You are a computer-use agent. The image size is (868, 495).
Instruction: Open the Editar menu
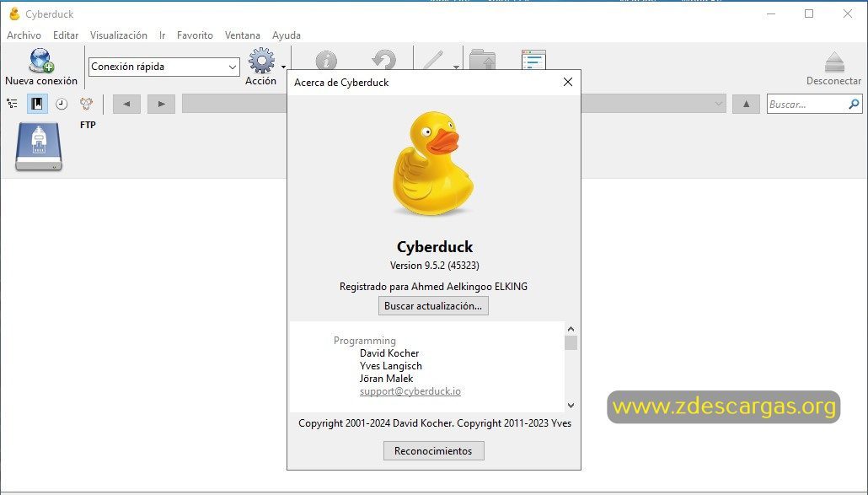point(66,35)
